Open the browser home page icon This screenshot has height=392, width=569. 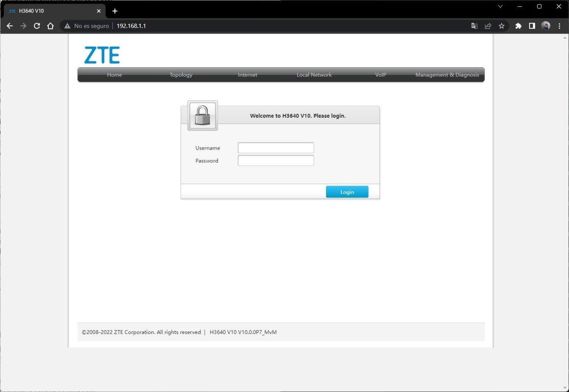coord(50,26)
